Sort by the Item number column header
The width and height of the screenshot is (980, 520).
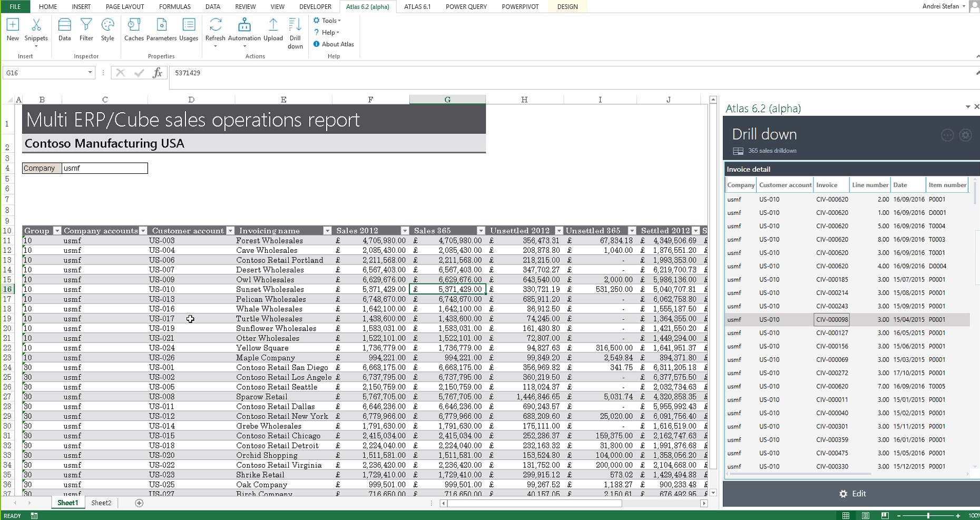click(x=947, y=185)
